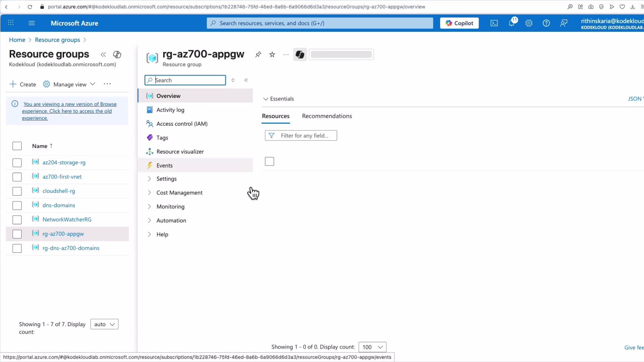
Task: Check the rg-dns-az700-domains row checkbox
Action: [x=17, y=248]
